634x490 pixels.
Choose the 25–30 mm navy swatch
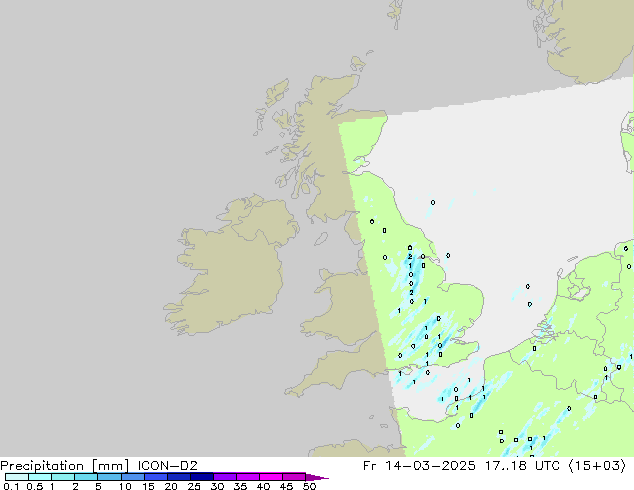[x=201, y=477]
